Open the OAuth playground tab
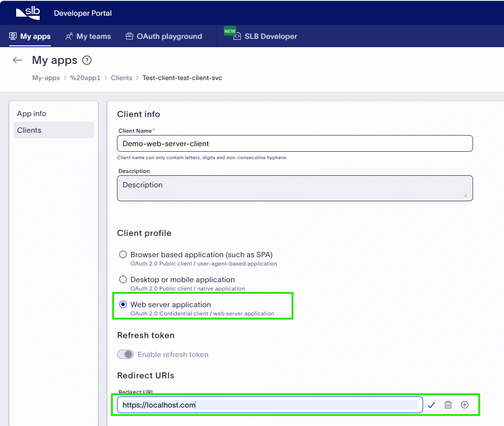Viewport: 504px width, 426px height. click(164, 37)
